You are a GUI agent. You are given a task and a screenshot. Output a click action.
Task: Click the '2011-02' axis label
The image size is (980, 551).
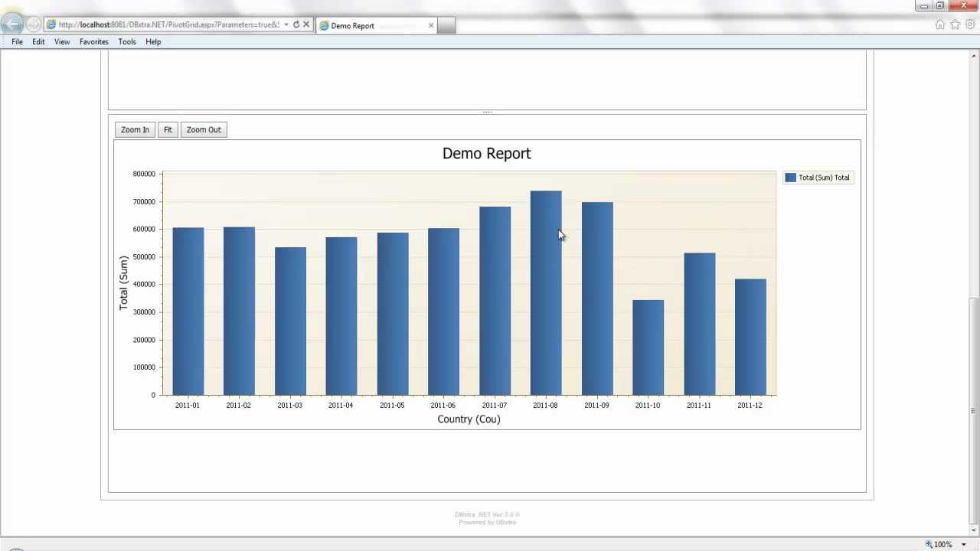point(238,406)
